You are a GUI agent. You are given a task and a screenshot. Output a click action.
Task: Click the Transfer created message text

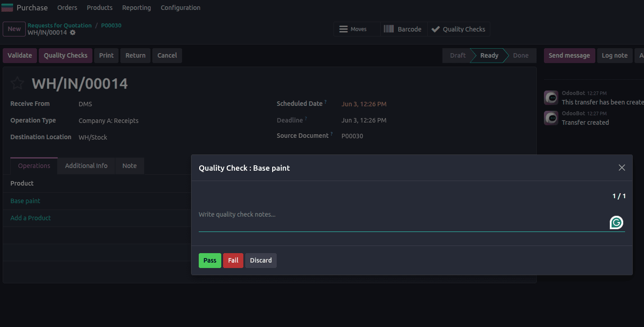(x=585, y=123)
